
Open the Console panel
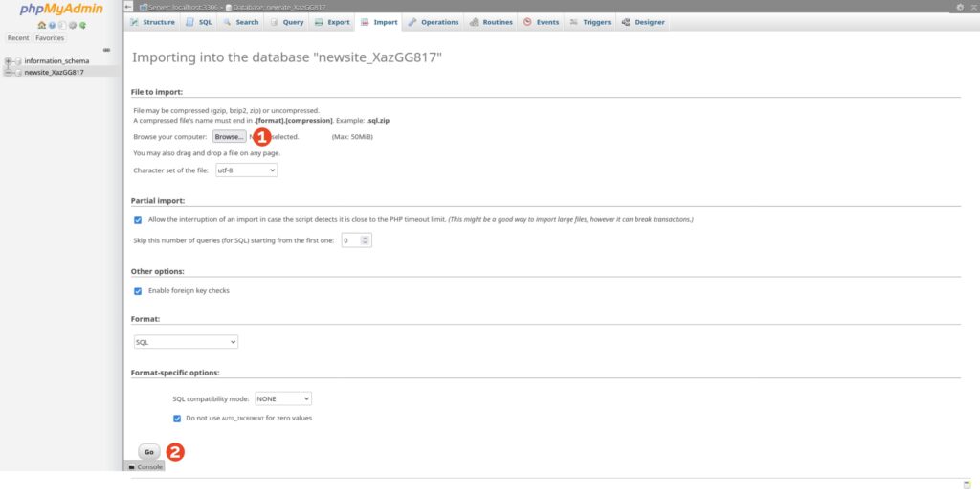pyautogui.click(x=145, y=466)
